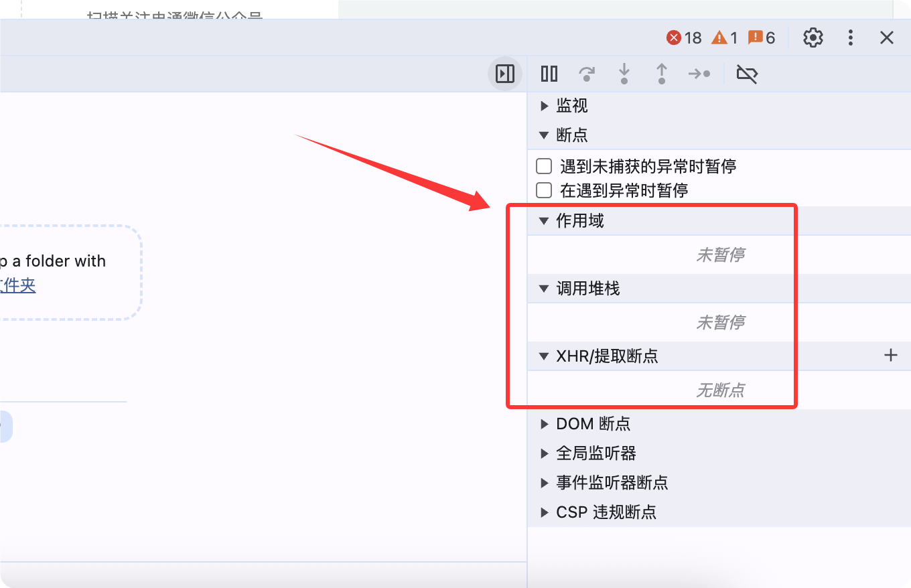Expand the CSP 违规断点 section

[x=543, y=512]
